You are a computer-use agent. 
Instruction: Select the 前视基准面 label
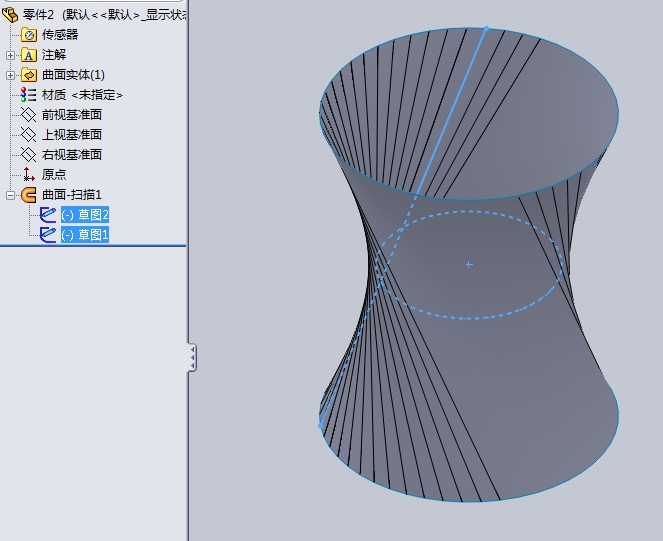72,115
